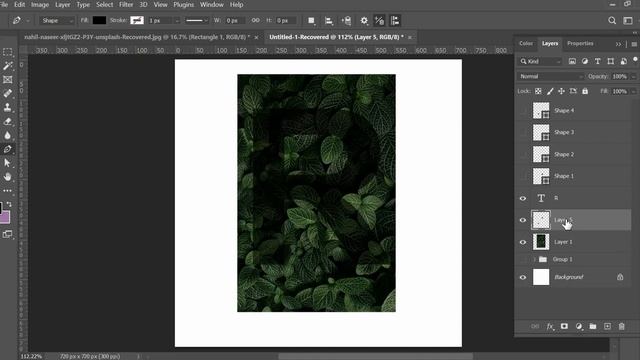Select the Pen tool in left toolbar
640x360 pixels.
[7, 149]
